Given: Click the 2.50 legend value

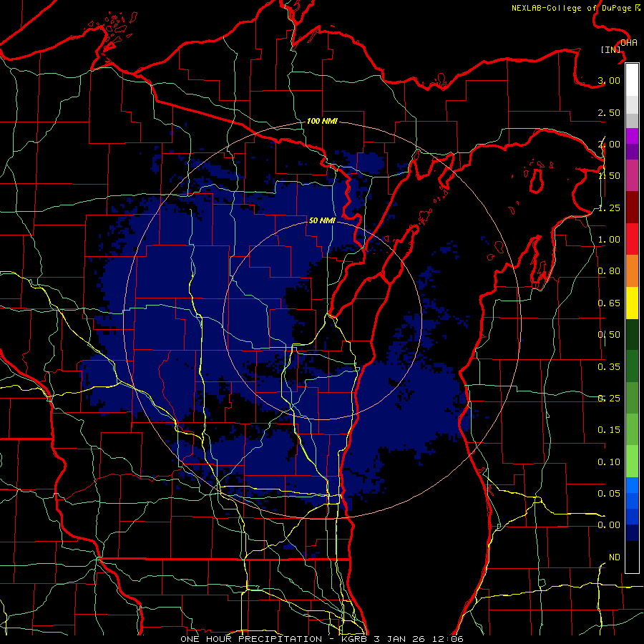Looking at the screenshot, I should click(609, 112).
